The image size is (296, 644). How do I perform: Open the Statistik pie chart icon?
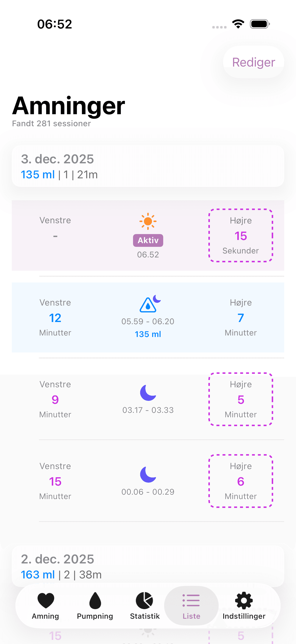pyautogui.click(x=144, y=600)
